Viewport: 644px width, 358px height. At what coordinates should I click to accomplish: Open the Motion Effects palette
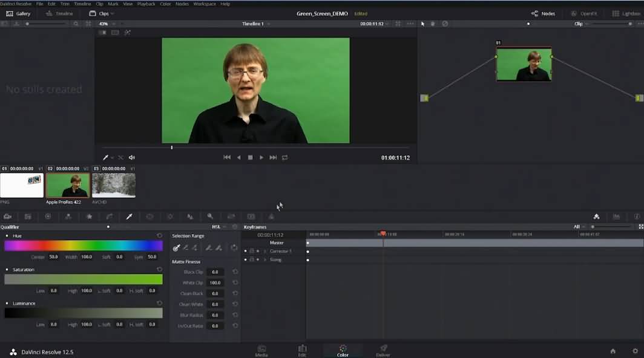[89, 216]
